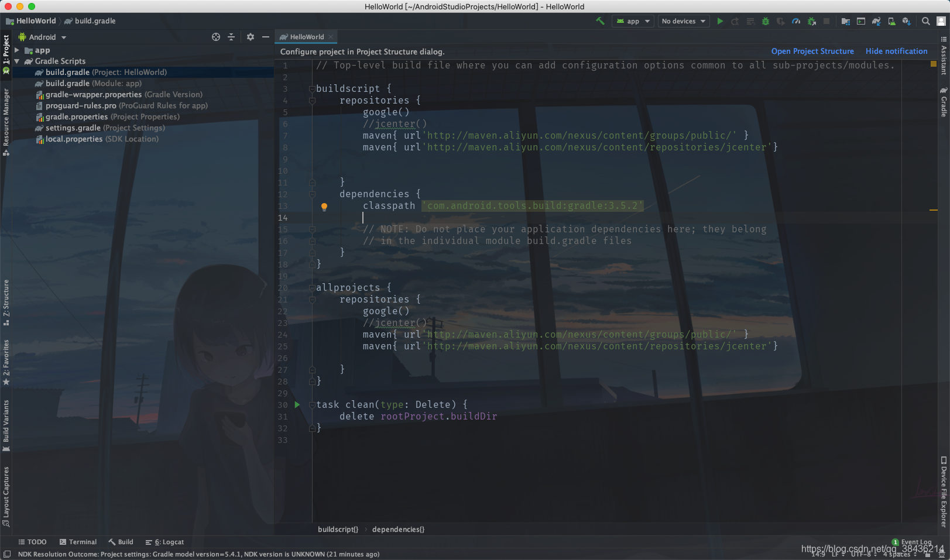Hide the Project panel with minus icon

[266, 37]
